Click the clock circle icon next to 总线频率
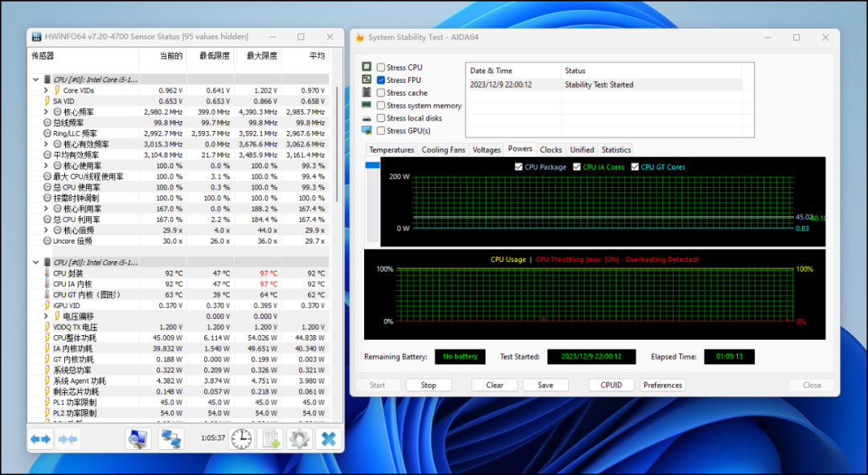This screenshot has width=868, height=475. (47, 122)
